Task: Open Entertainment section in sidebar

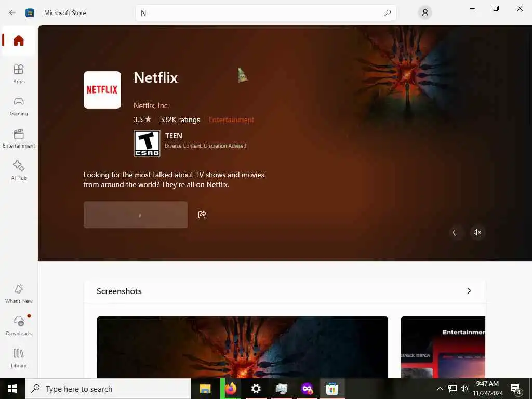Action: pyautogui.click(x=19, y=138)
